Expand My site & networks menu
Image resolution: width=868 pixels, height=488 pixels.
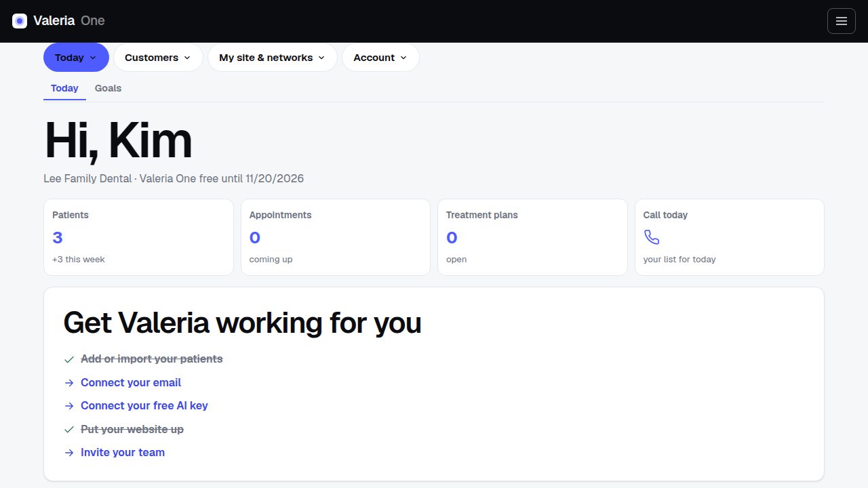click(x=273, y=58)
